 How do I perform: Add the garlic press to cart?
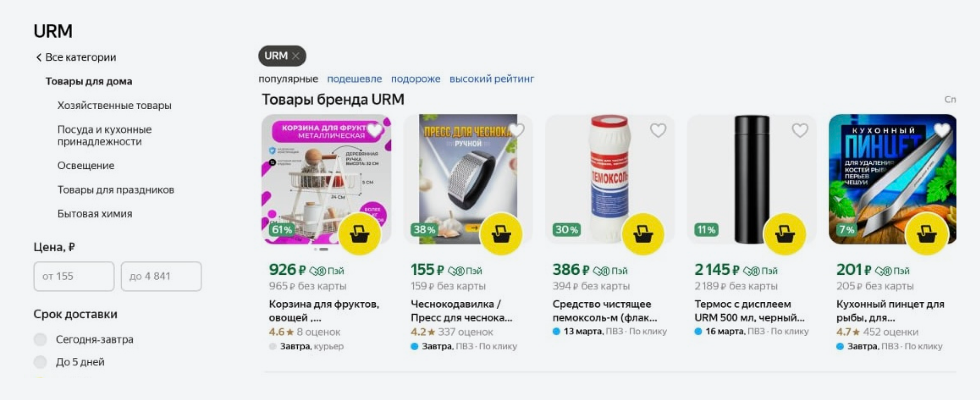(501, 234)
